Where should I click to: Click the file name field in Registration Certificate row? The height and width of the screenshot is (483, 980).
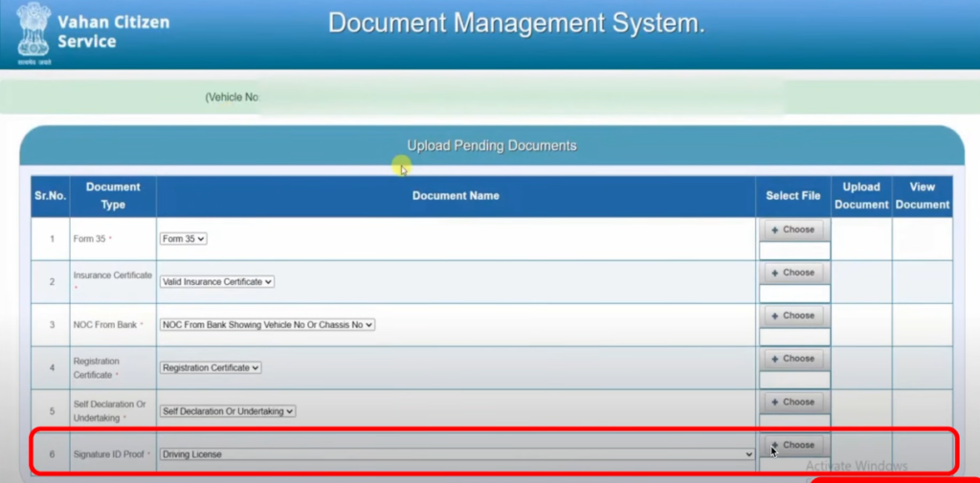(794, 381)
